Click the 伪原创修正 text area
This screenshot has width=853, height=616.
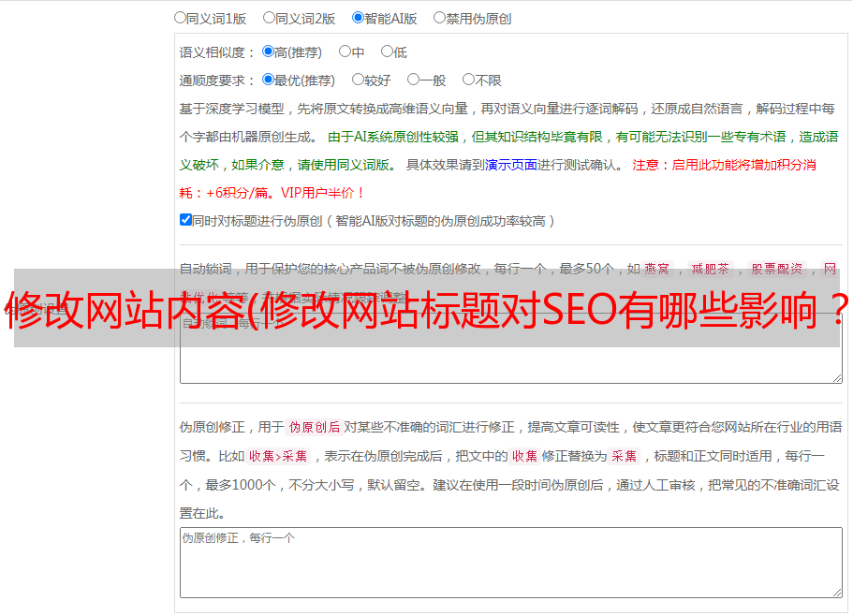click(511, 563)
